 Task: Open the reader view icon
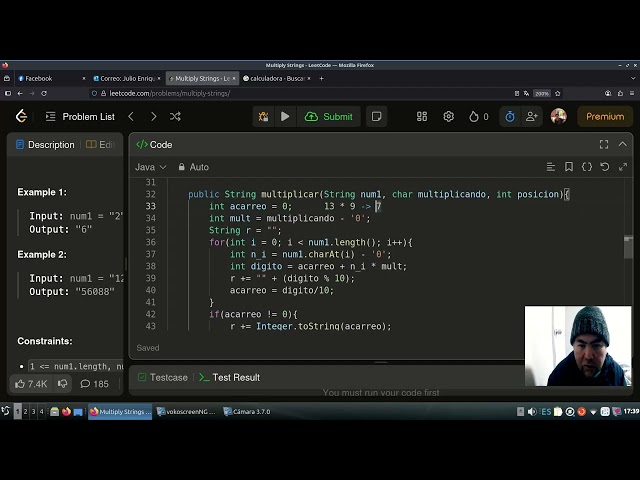tap(517, 93)
